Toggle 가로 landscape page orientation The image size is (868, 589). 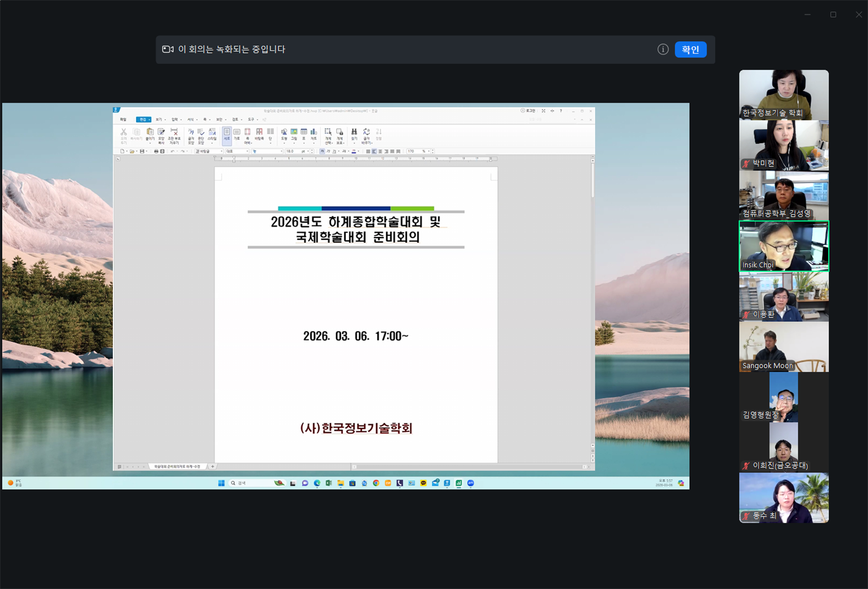pos(237,134)
